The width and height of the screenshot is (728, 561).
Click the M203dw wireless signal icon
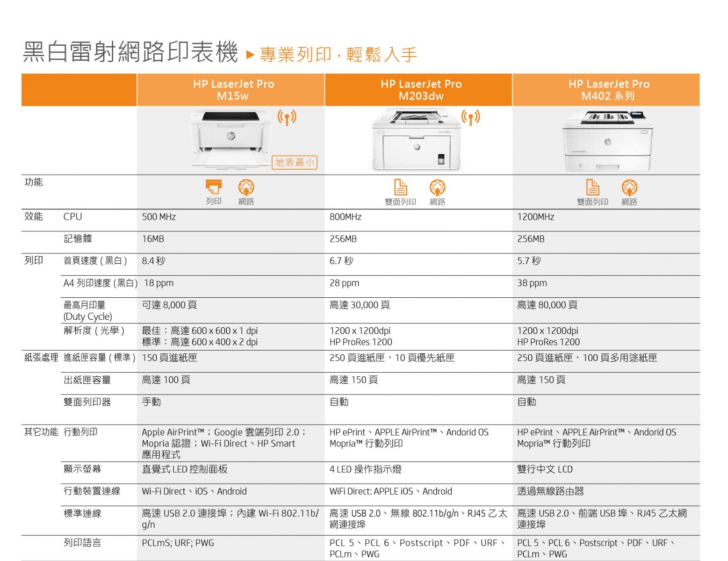click(471, 117)
